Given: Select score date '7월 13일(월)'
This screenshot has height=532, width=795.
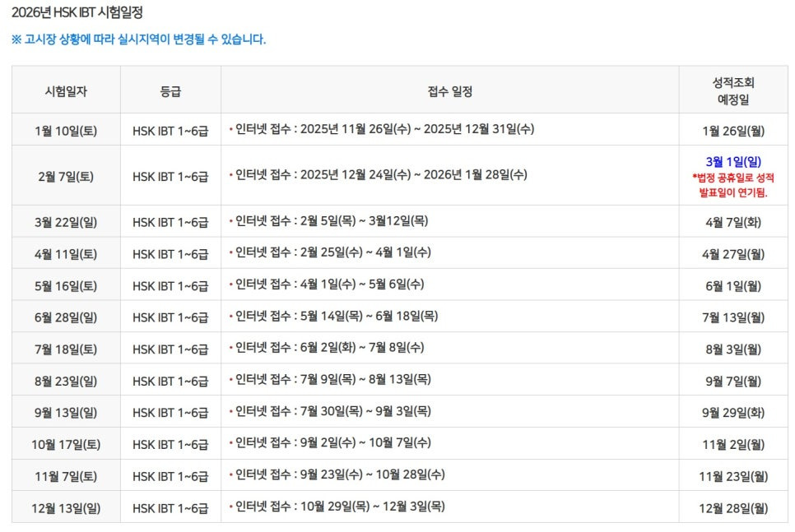Looking at the screenshot, I should tap(733, 317).
